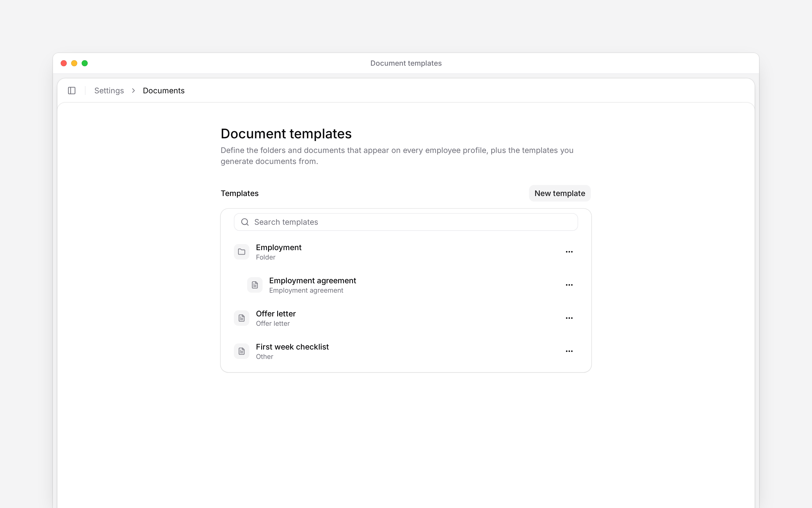Maximize the window with the green button

coord(85,63)
